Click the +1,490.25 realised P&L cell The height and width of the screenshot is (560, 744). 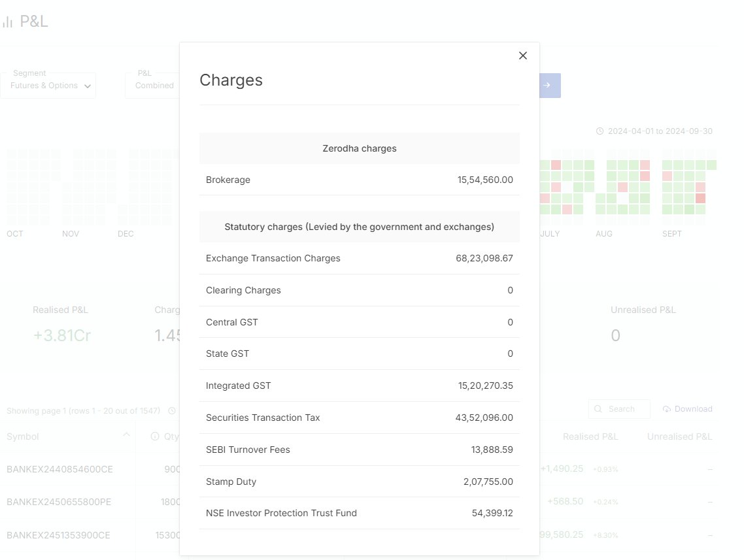(562, 469)
